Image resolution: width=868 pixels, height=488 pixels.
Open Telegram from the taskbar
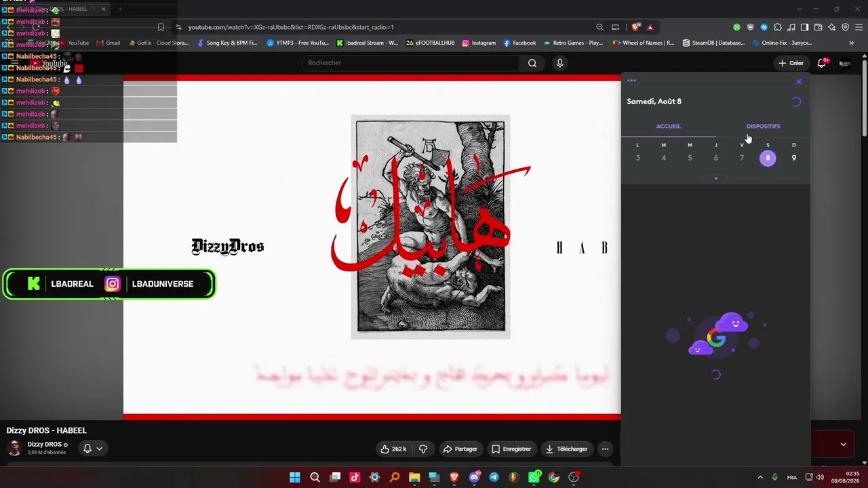click(x=494, y=477)
